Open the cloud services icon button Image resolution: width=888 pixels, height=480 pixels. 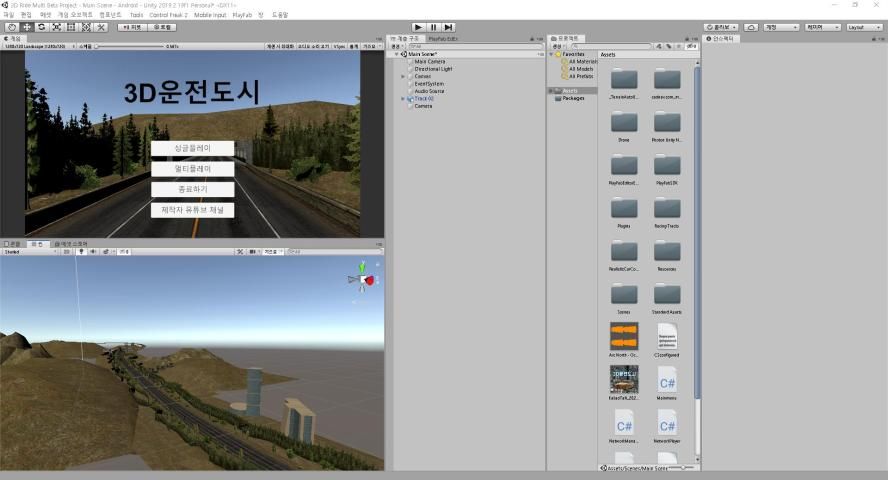click(751, 27)
